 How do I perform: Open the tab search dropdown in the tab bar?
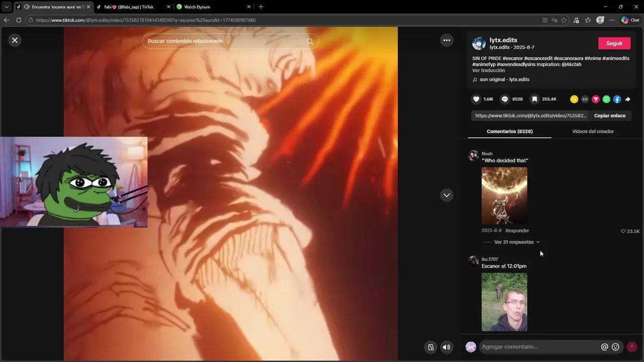click(x=7, y=7)
